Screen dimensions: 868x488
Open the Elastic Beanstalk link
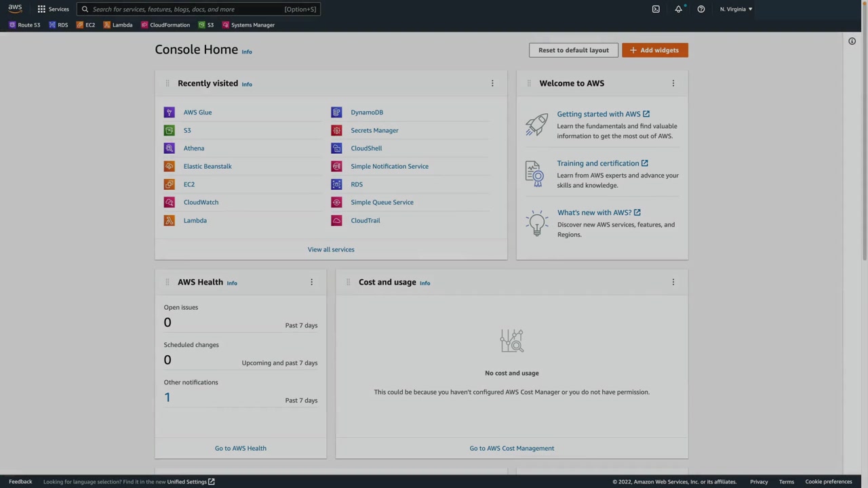pyautogui.click(x=208, y=166)
